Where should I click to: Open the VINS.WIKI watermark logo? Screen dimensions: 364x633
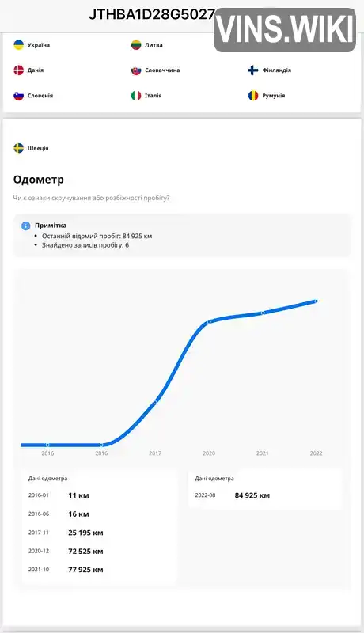285,30
